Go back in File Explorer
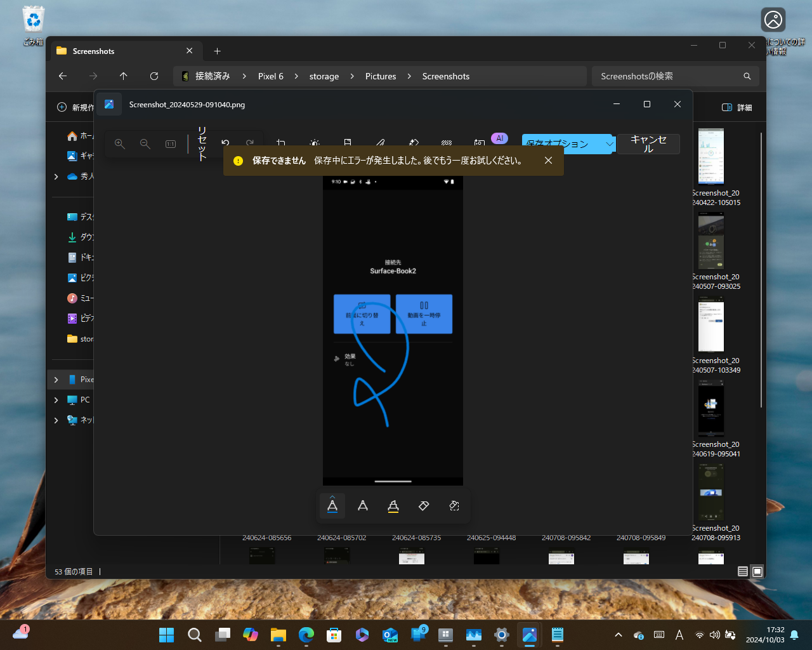The height and width of the screenshot is (650, 812). tap(63, 76)
